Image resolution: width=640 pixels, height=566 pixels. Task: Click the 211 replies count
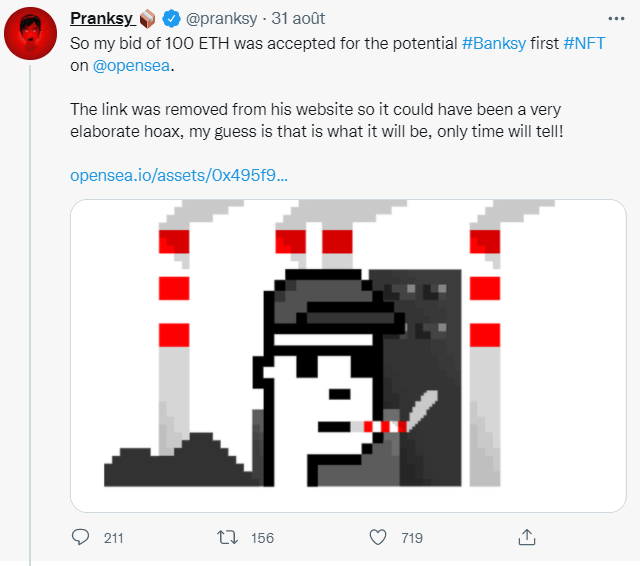pyautogui.click(x=113, y=538)
